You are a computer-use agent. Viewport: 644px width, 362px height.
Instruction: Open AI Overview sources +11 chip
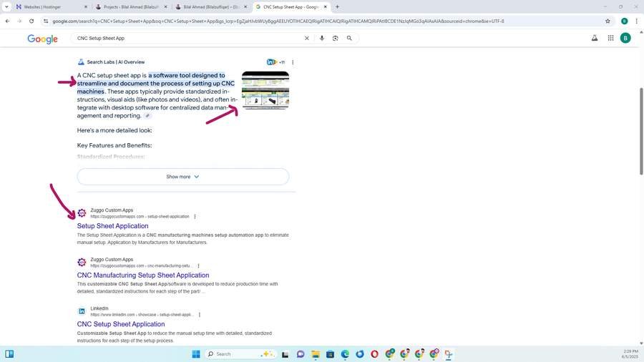tap(275, 62)
